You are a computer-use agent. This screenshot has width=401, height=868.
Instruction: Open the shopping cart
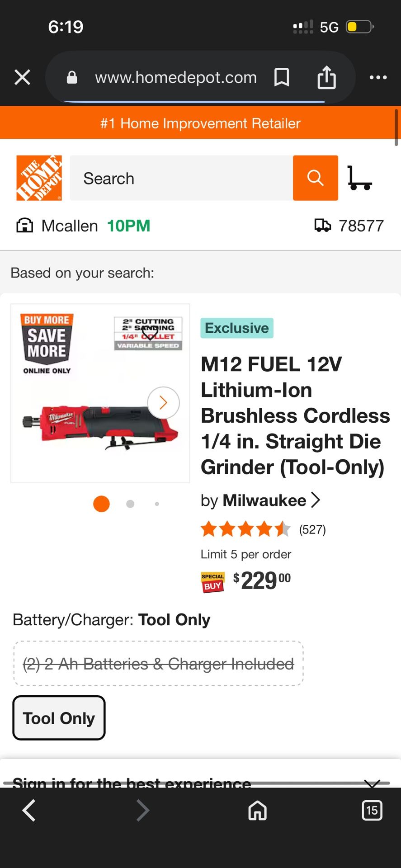(359, 178)
